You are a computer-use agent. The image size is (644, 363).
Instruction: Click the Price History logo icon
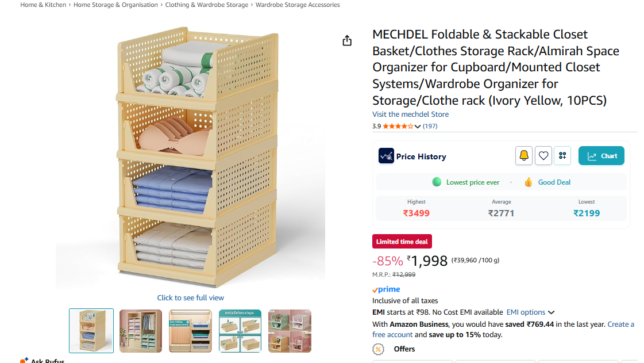386,156
